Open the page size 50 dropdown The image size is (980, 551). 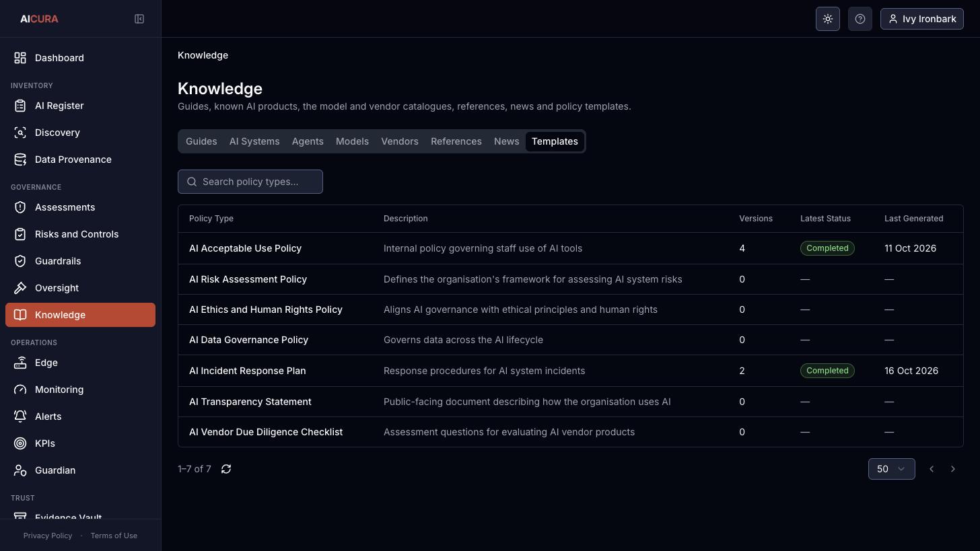(892, 469)
